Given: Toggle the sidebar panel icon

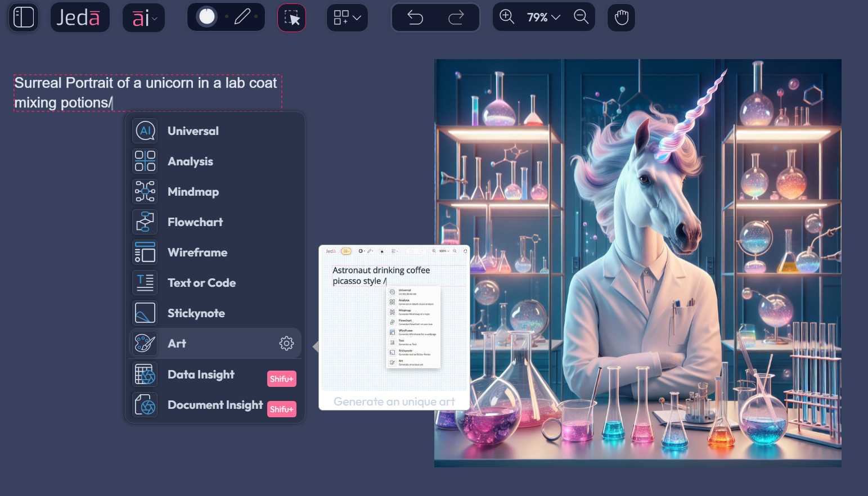Looking at the screenshot, I should pyautogui.click(x=24, y=17).
